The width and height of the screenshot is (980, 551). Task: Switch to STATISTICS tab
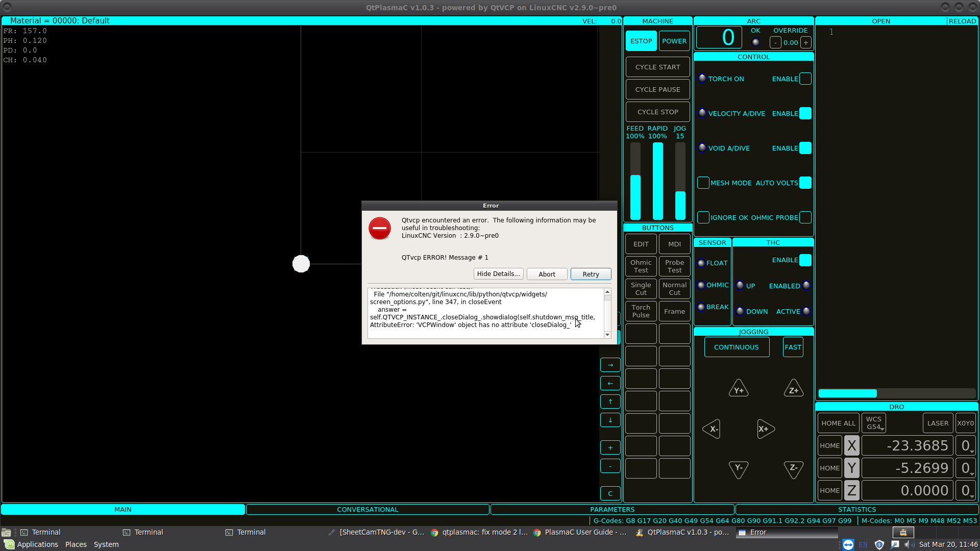coord(857,509)
